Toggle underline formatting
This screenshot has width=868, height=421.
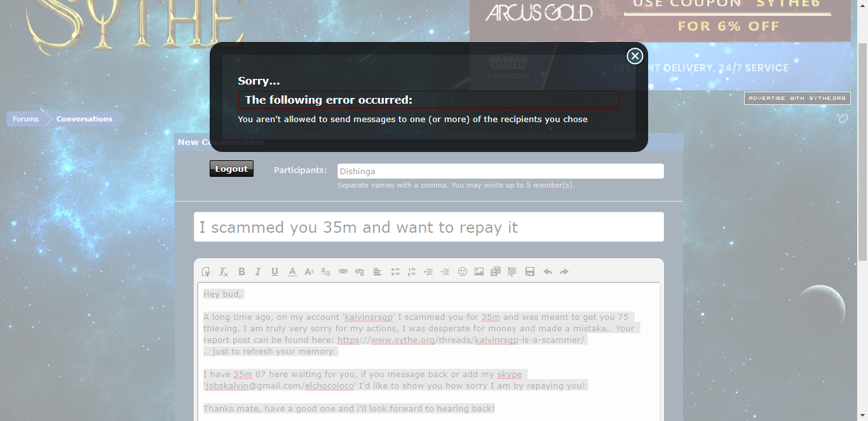click(x=275, y=272)
